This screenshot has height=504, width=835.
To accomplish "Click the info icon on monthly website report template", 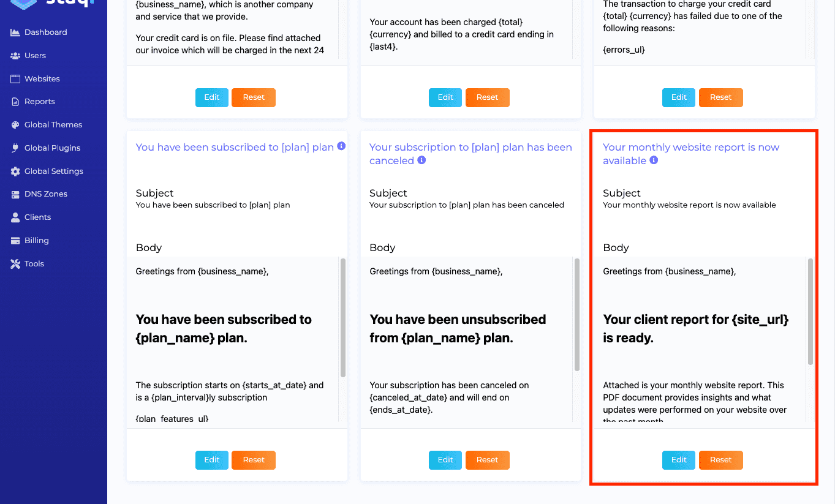I will point(654,160).
